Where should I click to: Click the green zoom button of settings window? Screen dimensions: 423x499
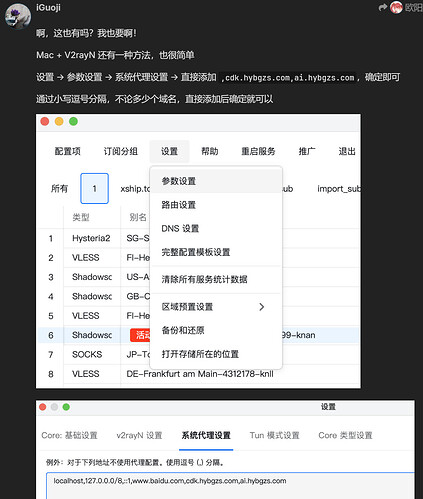(66, 407)
